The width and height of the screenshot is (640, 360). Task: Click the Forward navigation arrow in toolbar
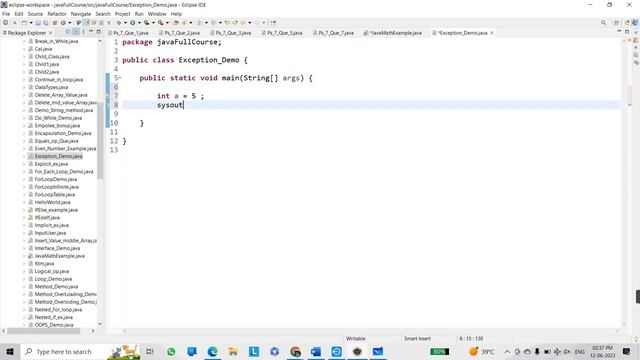[x=257, y=23]
